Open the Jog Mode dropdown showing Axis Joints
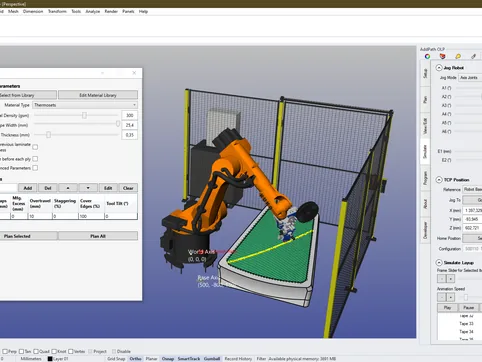 (470, 78)
